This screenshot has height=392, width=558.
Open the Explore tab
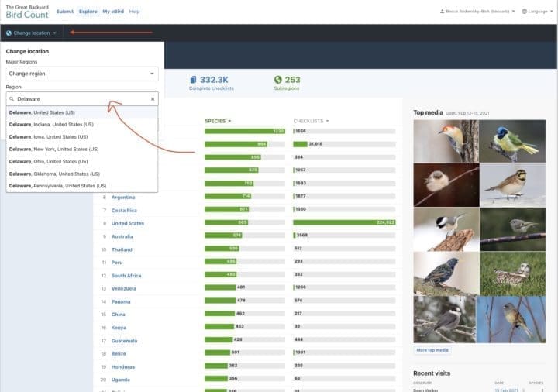88,12
